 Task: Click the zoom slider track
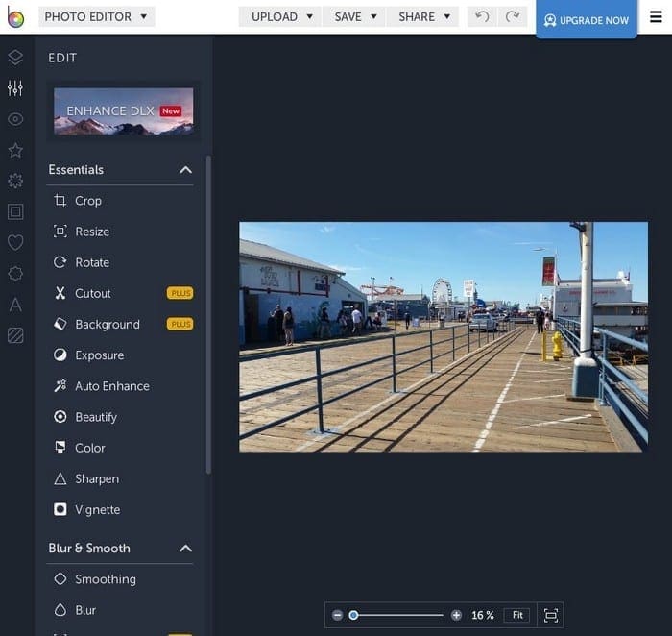pyautogui.click(x=398, y=615)
